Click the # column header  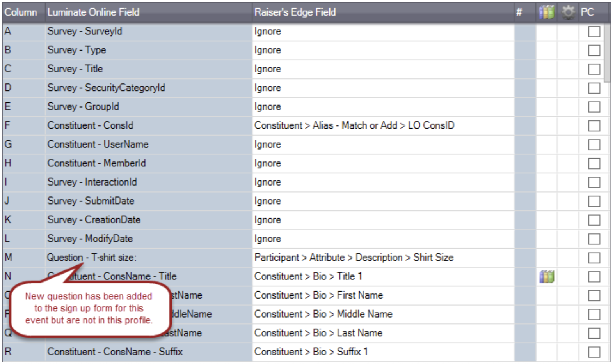point(520,12)
